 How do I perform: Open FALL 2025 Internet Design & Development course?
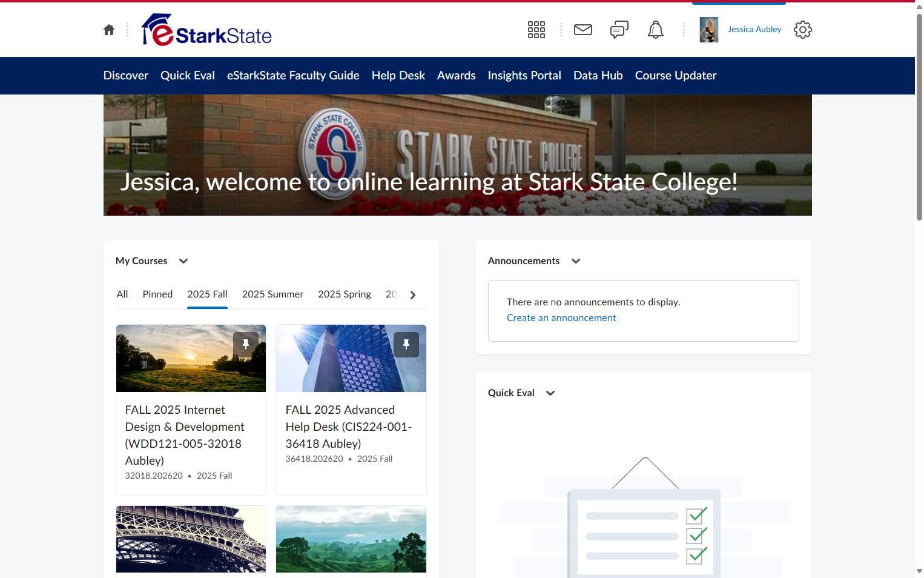click(185, 436)
